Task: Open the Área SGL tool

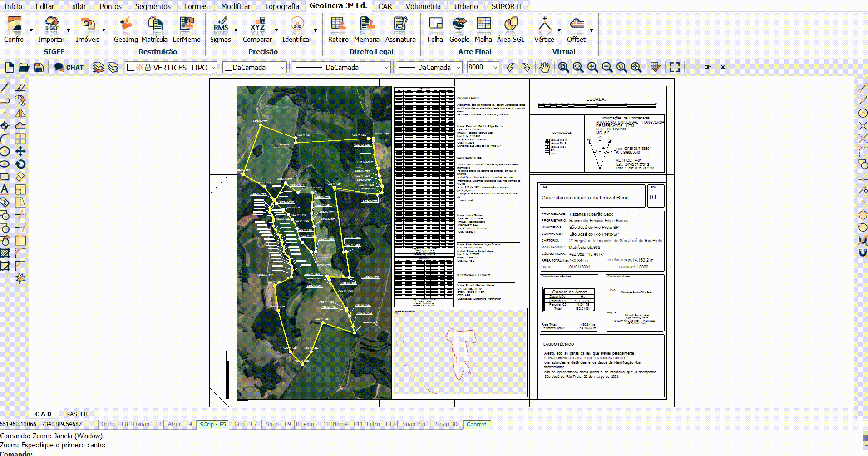Action: pyautogui.click(x=511, y=30)
